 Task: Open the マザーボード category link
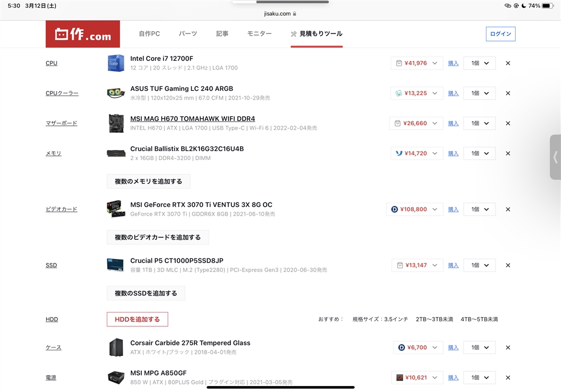(x=61, y=123)
